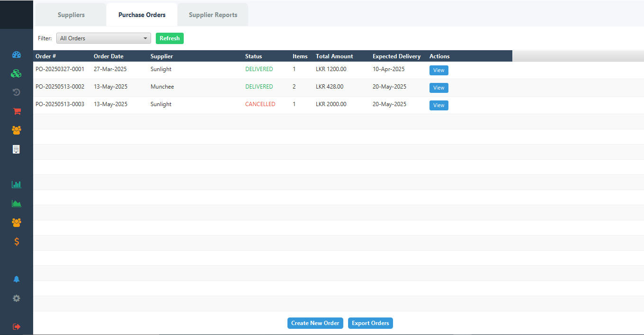This screenshot has width=644, height=335.
Task: Open the history clock icon in sidebar
Action: tap(17, 92)
